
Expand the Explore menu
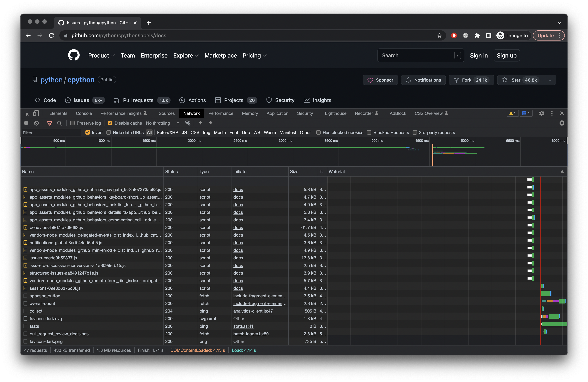[186, 56]
